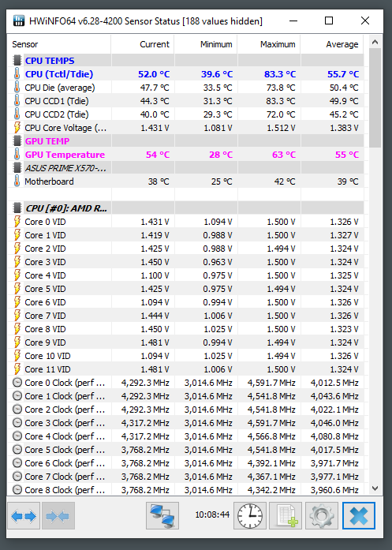
Task: Click GPU Temperature current value 54 °C
Action: [158, 155]
